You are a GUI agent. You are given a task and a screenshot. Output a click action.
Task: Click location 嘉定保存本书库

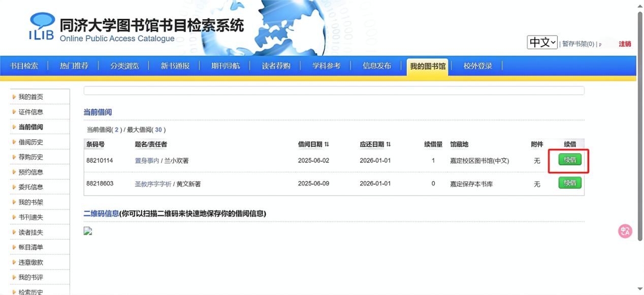coord(471,184)
